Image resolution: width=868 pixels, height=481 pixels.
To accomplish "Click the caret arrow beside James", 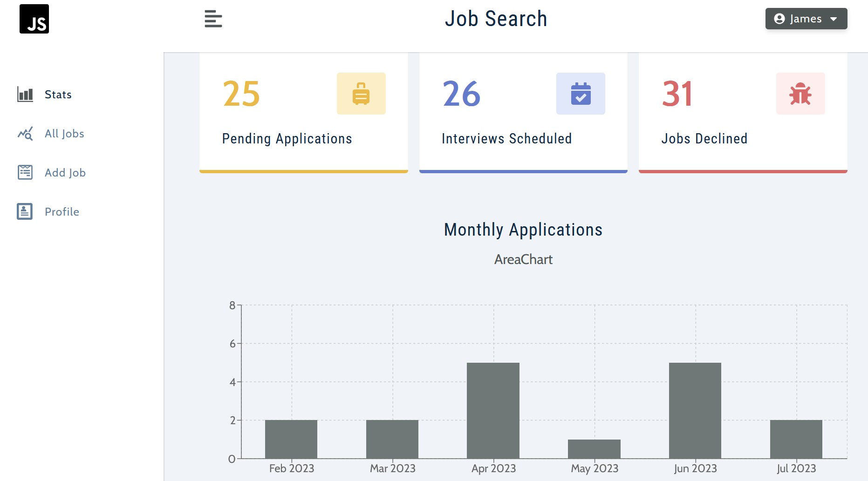I will click(834, 19).
